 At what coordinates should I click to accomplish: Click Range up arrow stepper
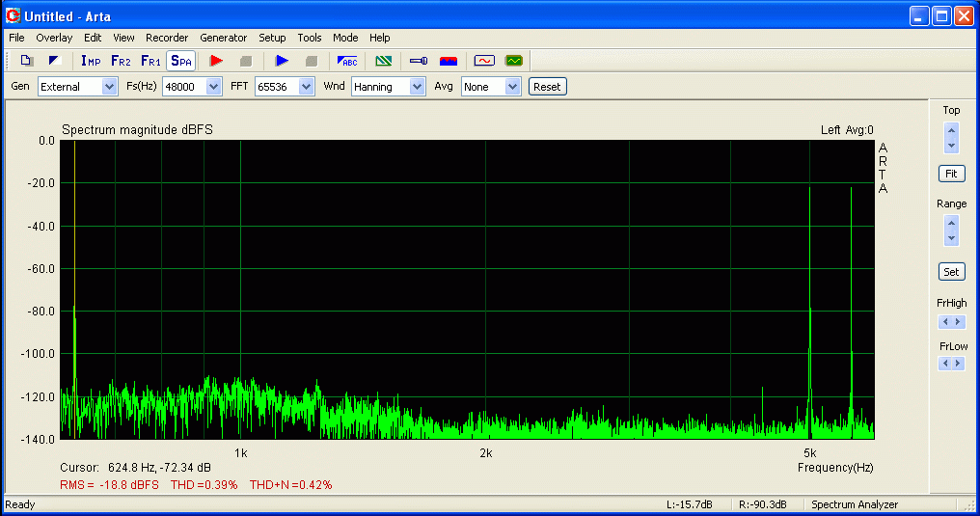[x=951, y=223]
